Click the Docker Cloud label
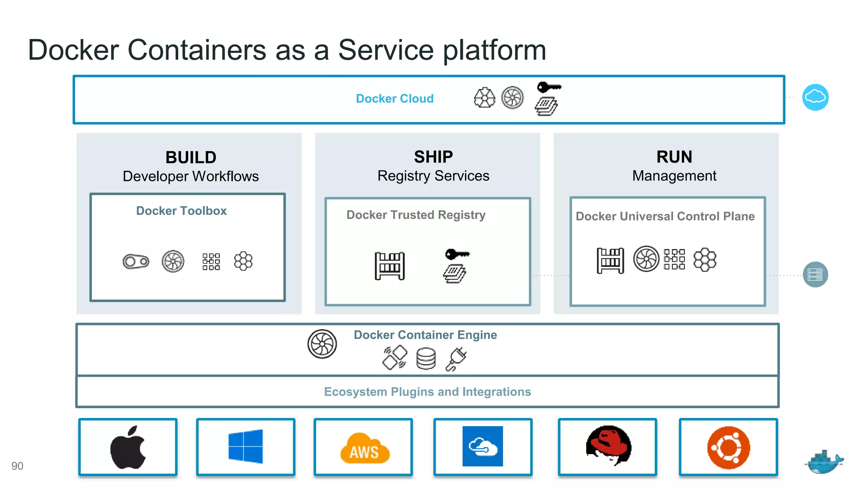Image resolution: width=868 pixels, height=488 pixels. pos(395,99)
